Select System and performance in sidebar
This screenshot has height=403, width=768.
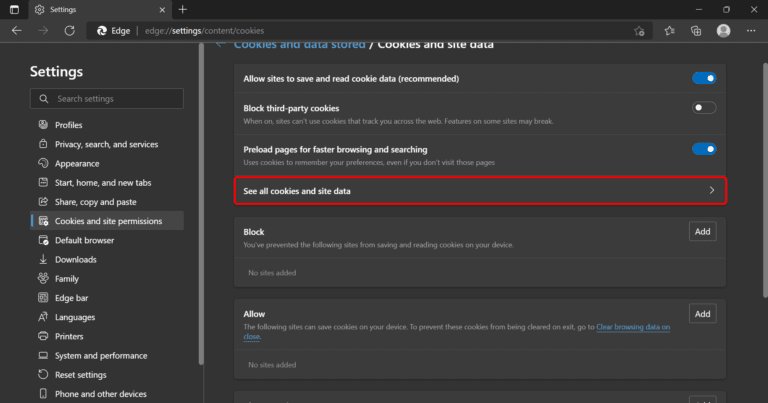tap(100, 356)
